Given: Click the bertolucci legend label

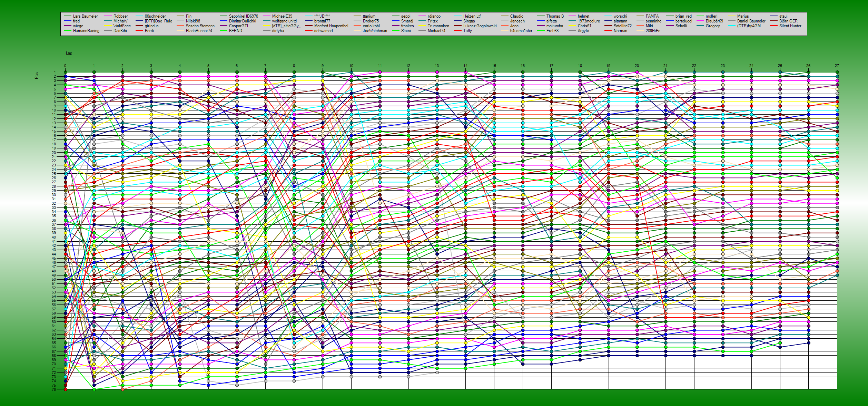Looking at the screenshot, I should pos(683,21).
